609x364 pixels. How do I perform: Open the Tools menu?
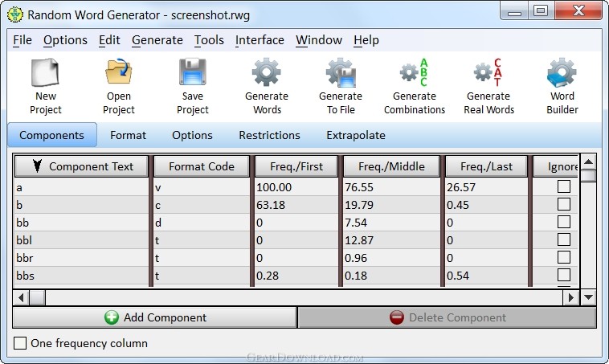click(x=209, y=40)
